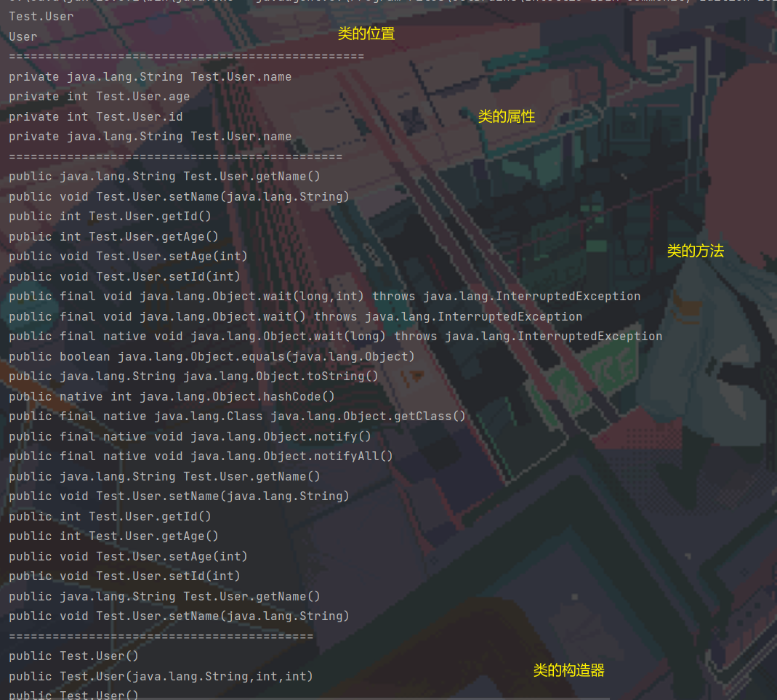Click the "private int Test.User.id" line
The height and width of the screenshot is (700, 777).
click(96, 117)
